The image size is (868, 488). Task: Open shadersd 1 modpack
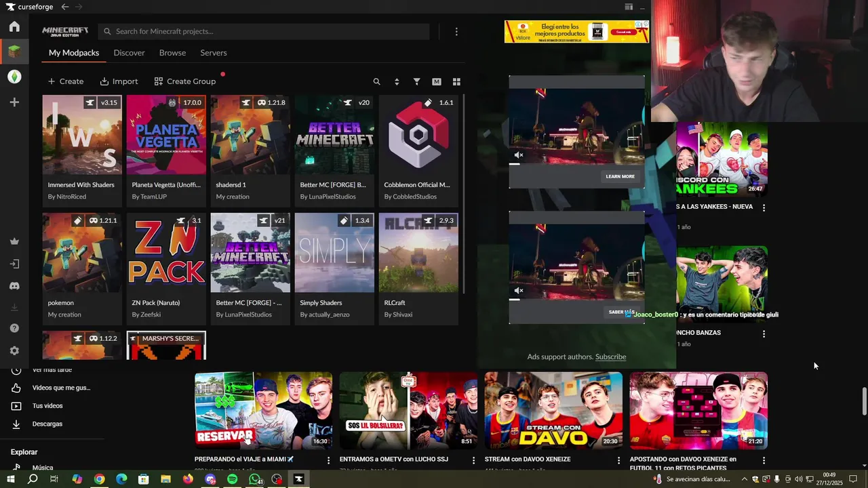pyautogui.click(x=250, y=150)
